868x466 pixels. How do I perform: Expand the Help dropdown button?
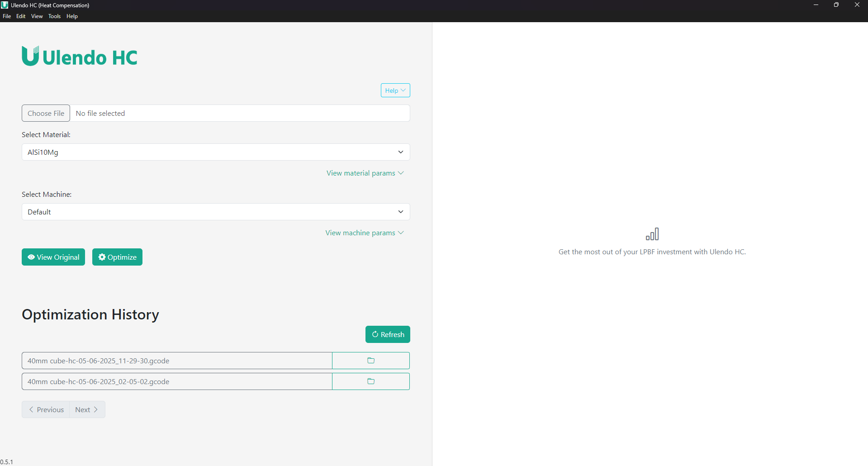[x=395, y=90]
